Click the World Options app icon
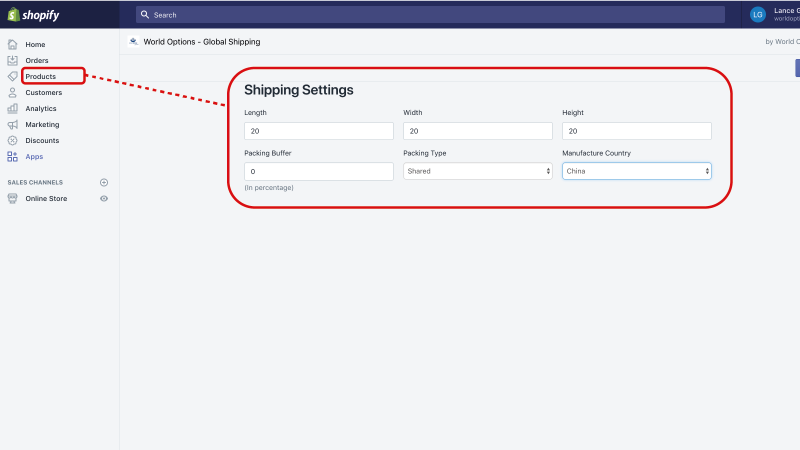 [134, 42]
